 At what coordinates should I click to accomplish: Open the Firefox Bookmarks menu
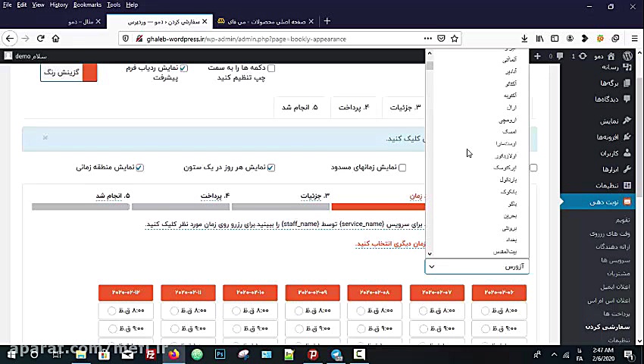click(x=87, y=5)
